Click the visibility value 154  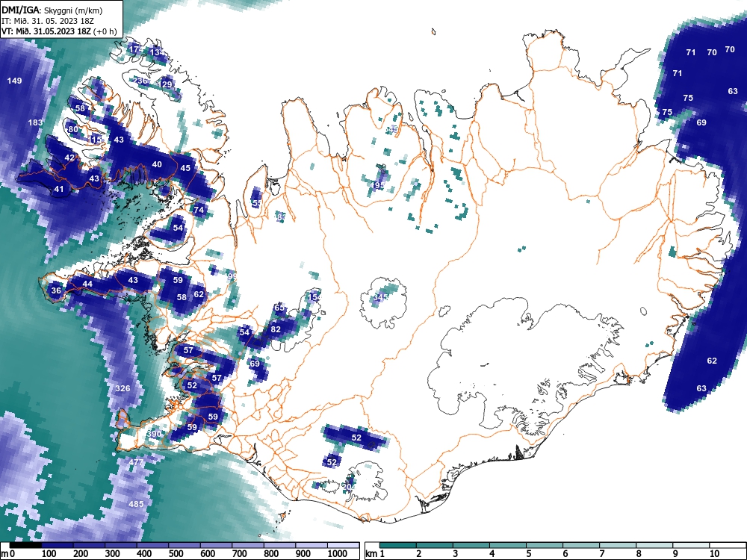[x=314, y=296]
